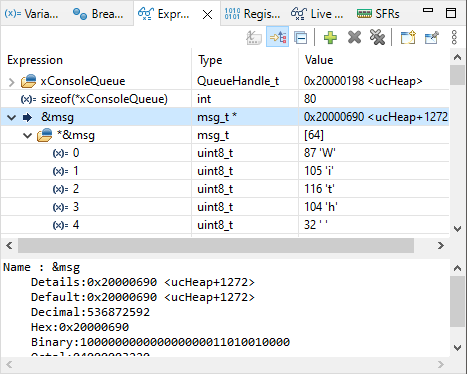Collapse the &msg expression row
This screenshot has height=374, width=467.
click(x=12, y=117)
